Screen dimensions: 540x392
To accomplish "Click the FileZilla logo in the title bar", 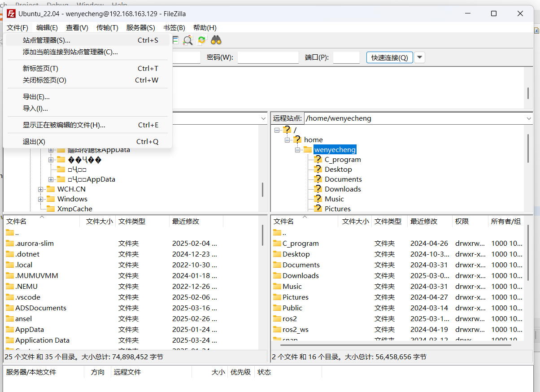I will (x=11, y=13).
